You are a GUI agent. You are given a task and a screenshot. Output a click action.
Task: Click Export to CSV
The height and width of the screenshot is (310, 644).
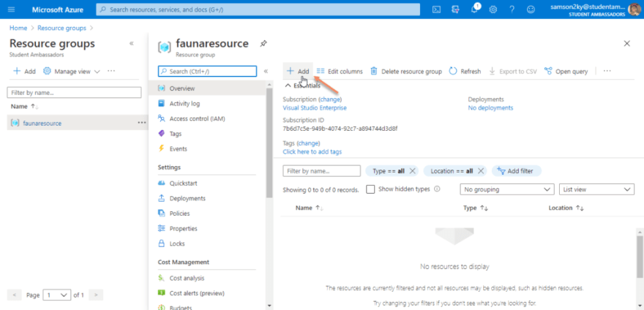(x=513, y=71)
